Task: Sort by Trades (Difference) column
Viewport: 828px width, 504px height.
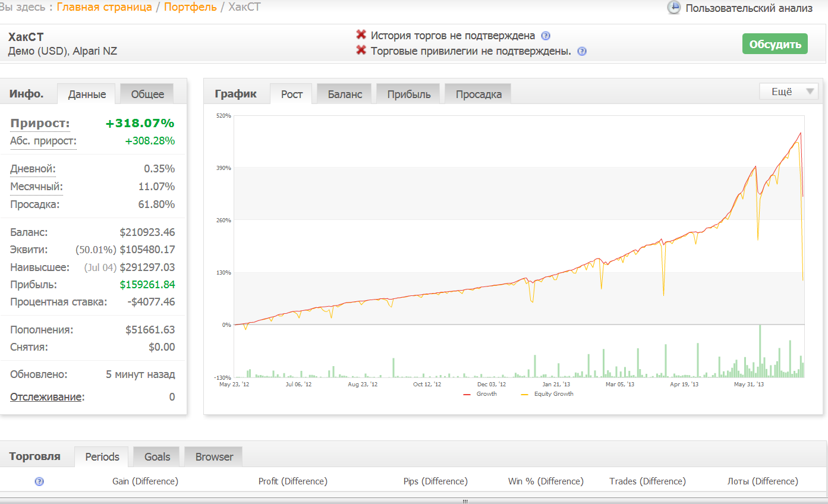Action: 647,481
